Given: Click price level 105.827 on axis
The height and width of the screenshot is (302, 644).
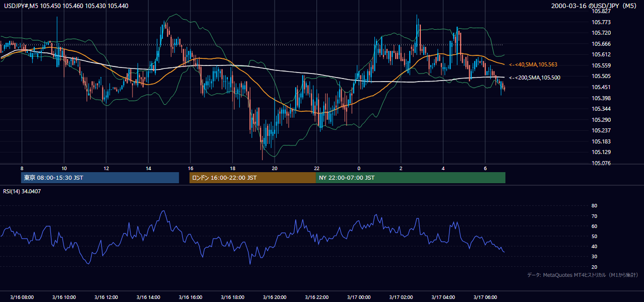Looking at the screenshot, I should click(602, 11).
